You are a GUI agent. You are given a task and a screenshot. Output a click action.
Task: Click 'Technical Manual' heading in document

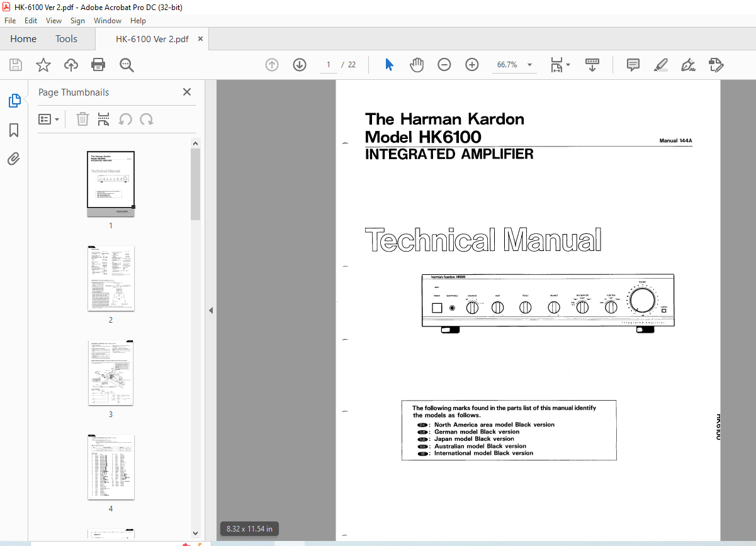point(483,240)
